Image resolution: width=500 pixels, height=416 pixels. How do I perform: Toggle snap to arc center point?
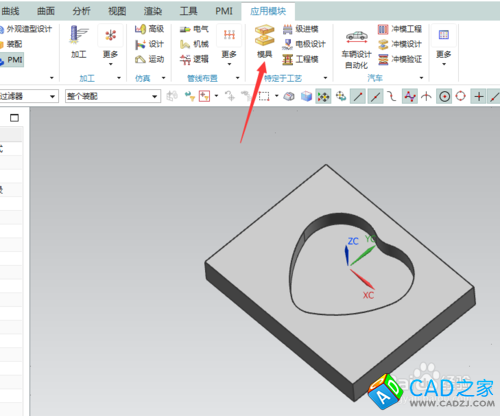tap(444, 97)
